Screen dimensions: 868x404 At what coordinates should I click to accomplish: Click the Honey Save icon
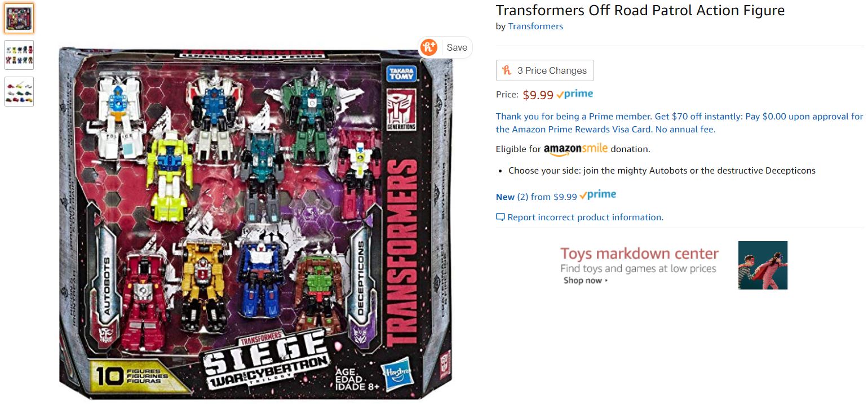[x=428, y=47]
